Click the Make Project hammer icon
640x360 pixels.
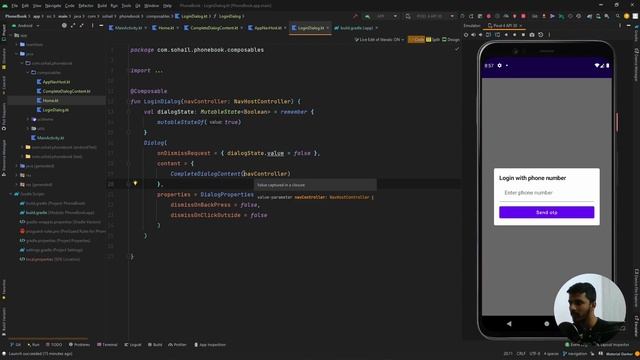click(355, 16)
